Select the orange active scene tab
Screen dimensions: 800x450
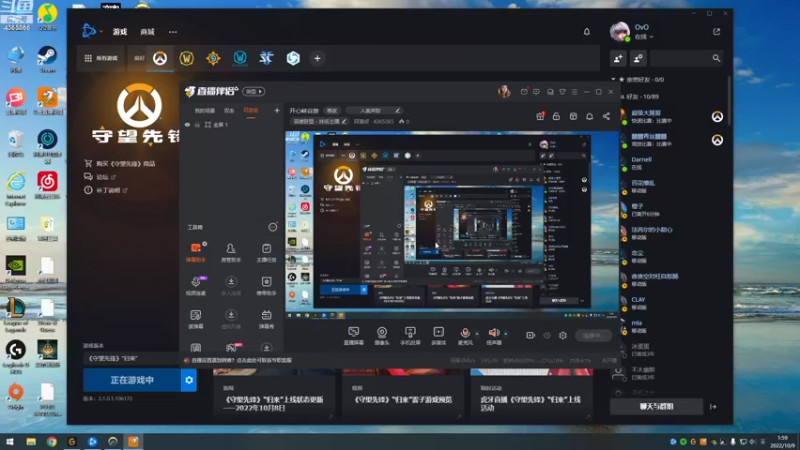(251, 110)
